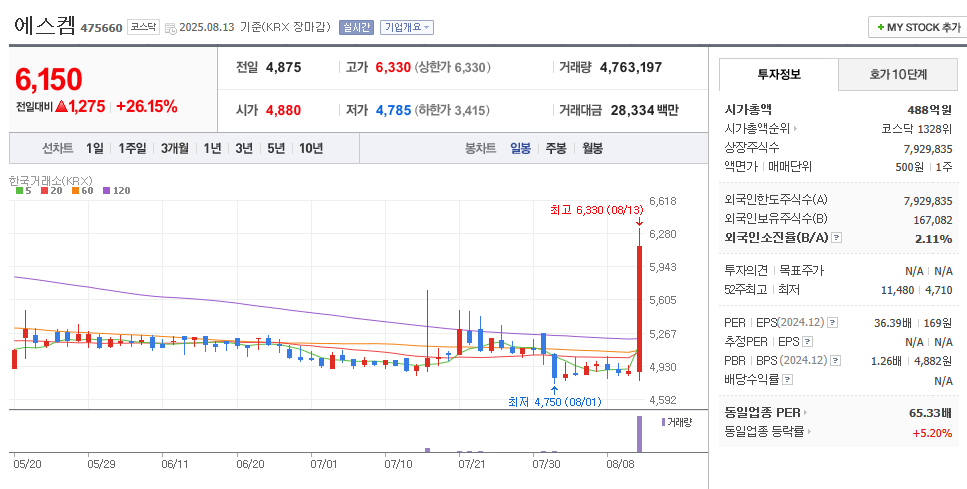The height and width of the screenshot is (489, 967).
Task: Click the tall 08/13 volume bar
Action: point(639,434)
